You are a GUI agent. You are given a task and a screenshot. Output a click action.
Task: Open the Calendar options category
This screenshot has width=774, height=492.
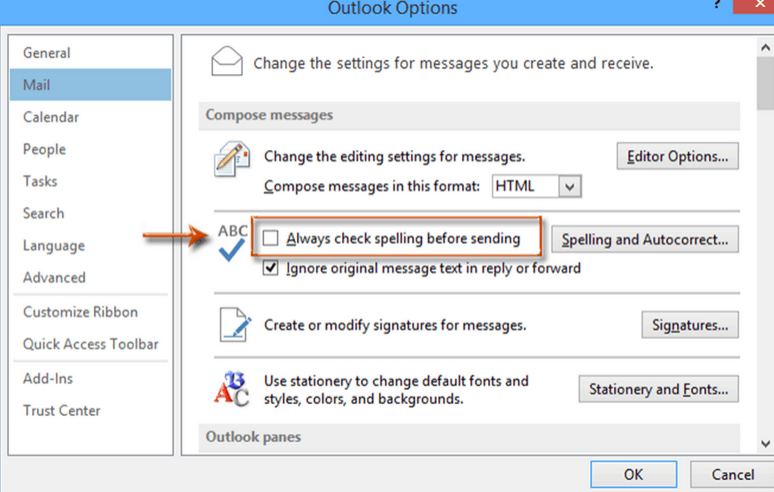pos(90,117)
